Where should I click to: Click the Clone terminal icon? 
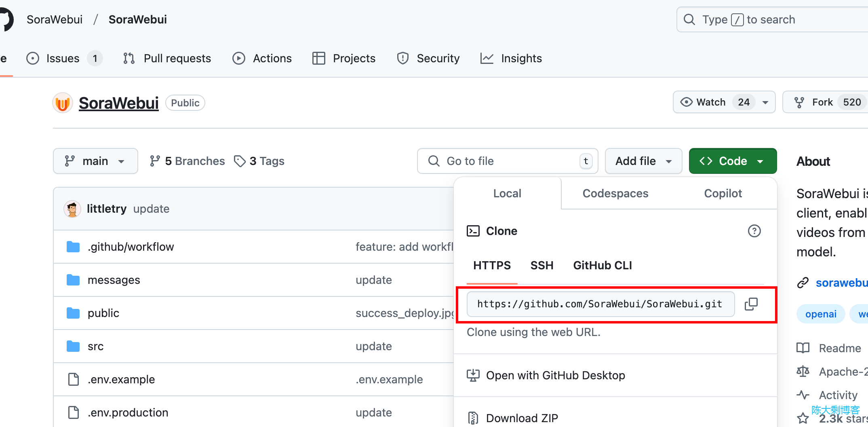point(473,231)
